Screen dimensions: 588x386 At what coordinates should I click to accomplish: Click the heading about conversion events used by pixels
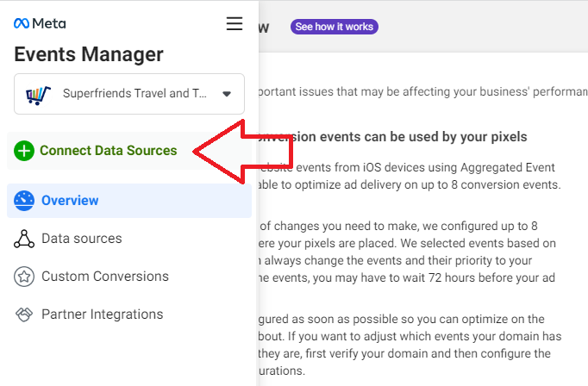(x=393, y=137)
